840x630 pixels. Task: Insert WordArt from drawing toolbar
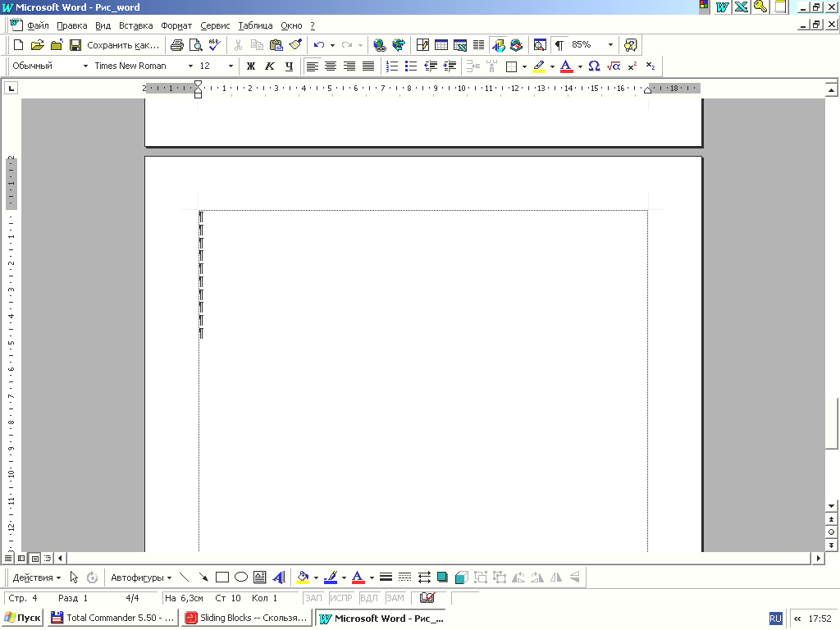[279, 577]
